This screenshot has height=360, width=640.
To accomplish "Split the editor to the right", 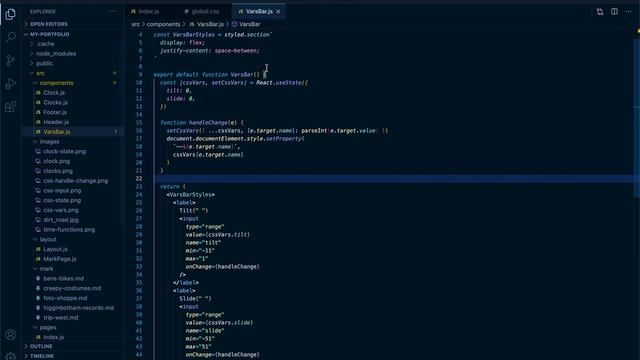I will [614, 12].
